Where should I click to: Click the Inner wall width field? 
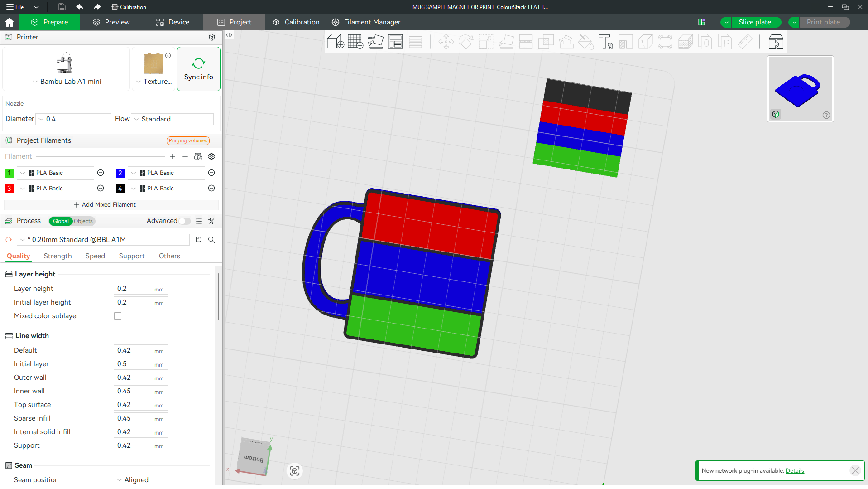click(140, 391)
